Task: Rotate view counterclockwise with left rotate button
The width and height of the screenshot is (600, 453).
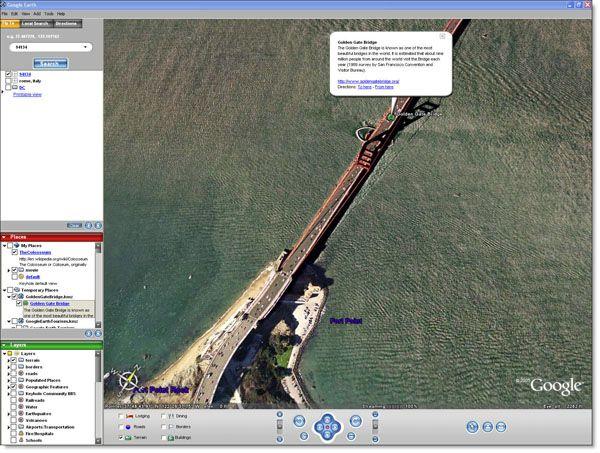Action: coord(299,421)
